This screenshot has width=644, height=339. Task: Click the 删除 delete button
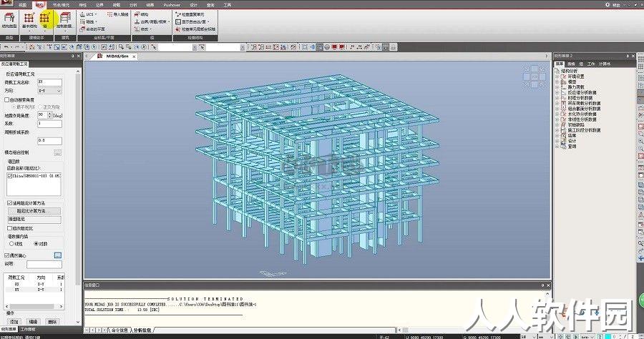52,322
